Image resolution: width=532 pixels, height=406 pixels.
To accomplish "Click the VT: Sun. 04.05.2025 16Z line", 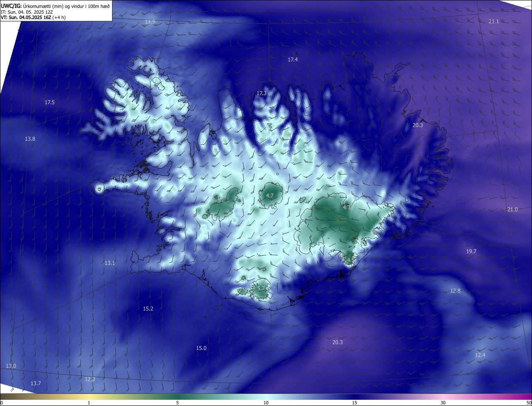I will [x=33, y=17].
